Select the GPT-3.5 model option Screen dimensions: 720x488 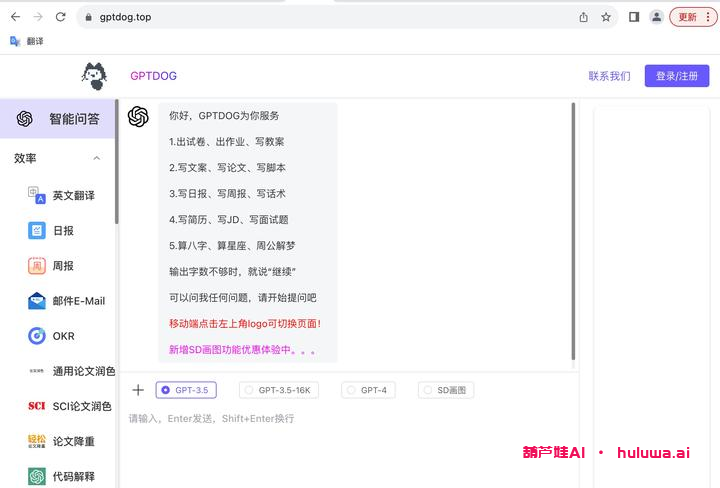coord(186,390)
